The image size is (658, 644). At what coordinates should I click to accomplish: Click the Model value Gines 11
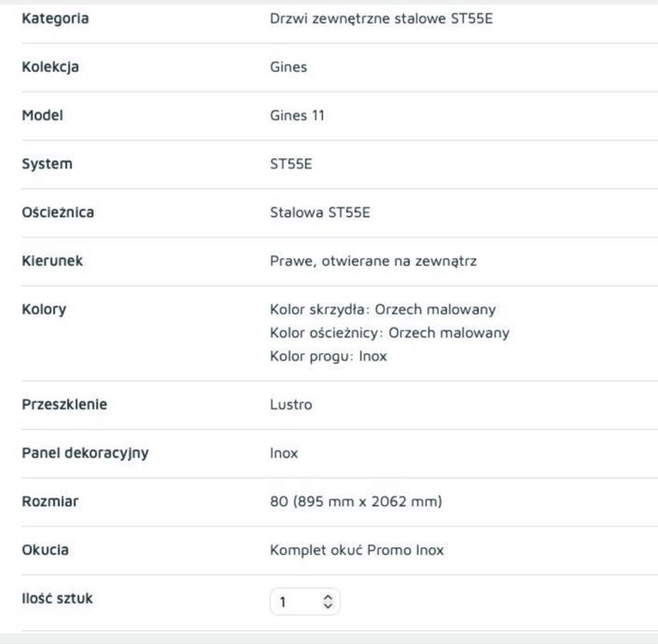tap(297, 115)
